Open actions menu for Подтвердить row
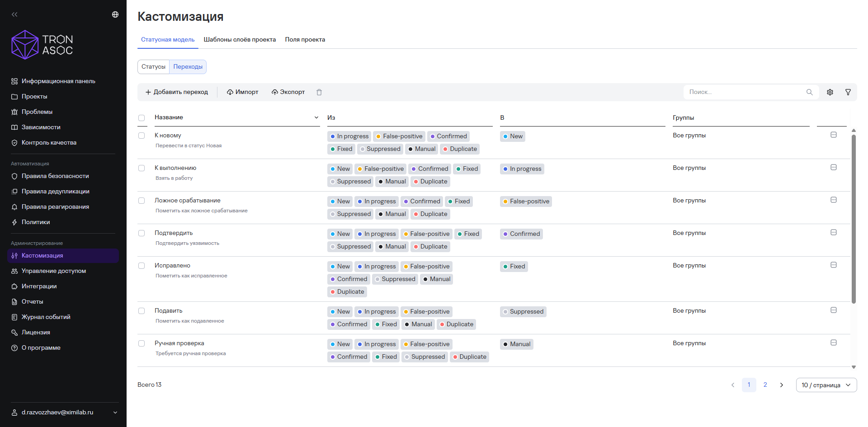 coord(834,232)
